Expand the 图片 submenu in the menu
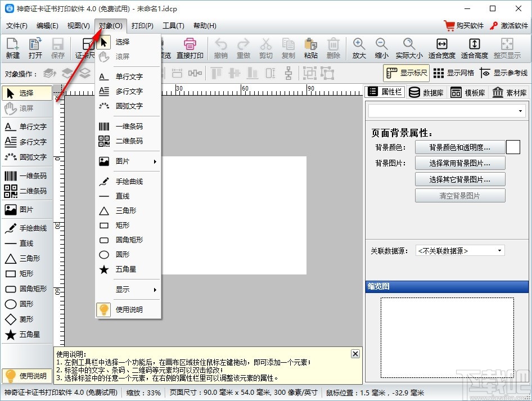 click(x=128, y=161)
